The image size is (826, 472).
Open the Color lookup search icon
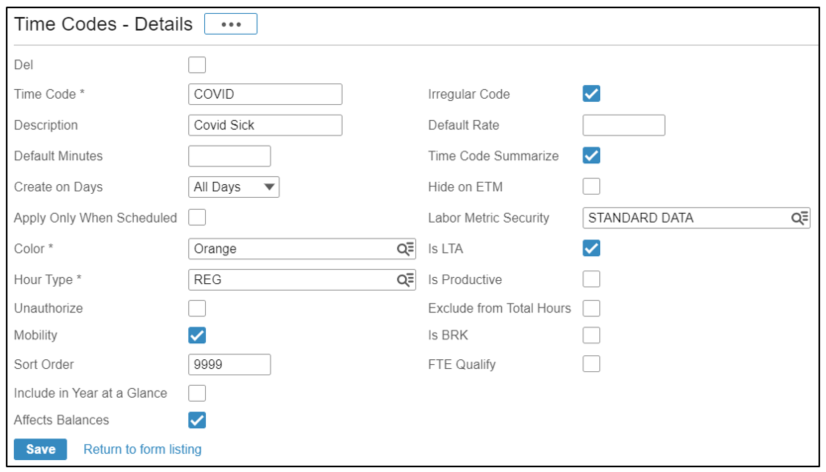point(405,249)
